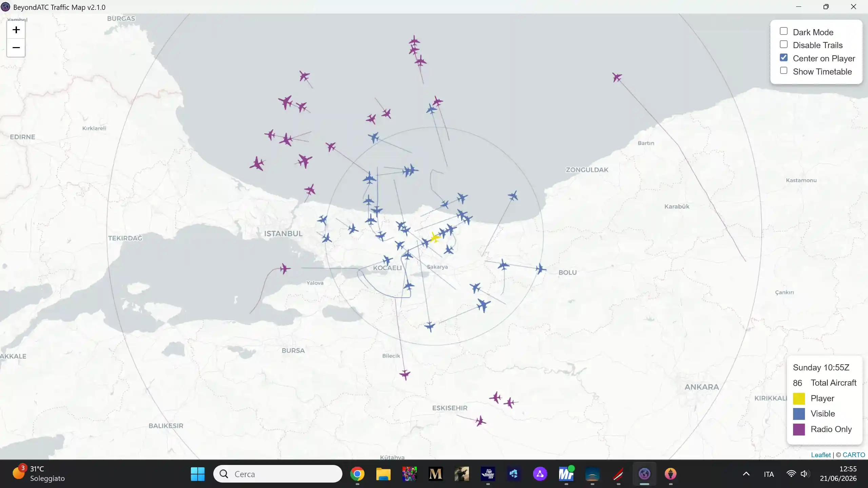
Task: Open the red striped app taskbar icon
Action: 618,474
